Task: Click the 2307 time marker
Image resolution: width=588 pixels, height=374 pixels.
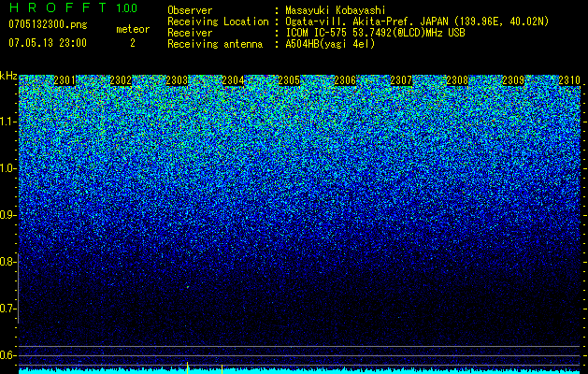Action: pos(401,80)
